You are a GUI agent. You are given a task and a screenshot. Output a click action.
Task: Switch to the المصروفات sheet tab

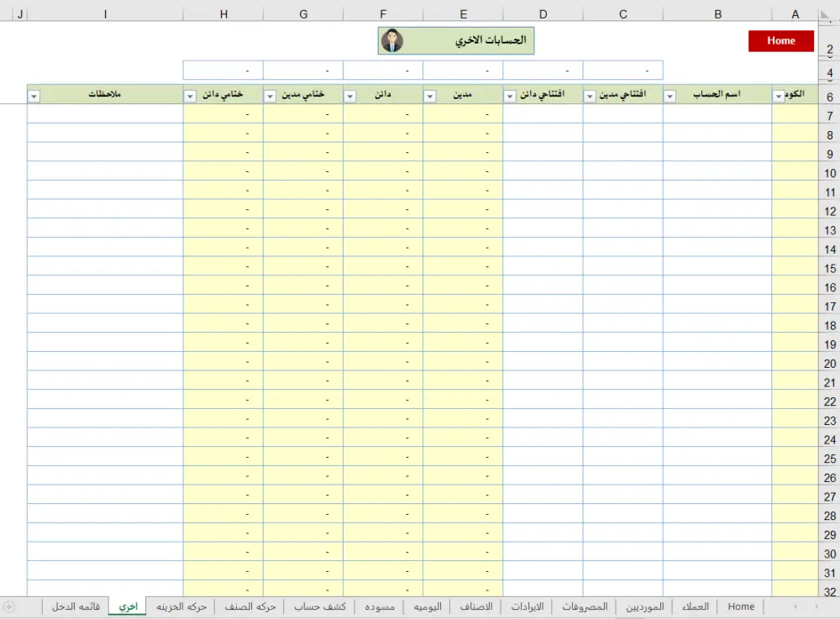[585, 606]
